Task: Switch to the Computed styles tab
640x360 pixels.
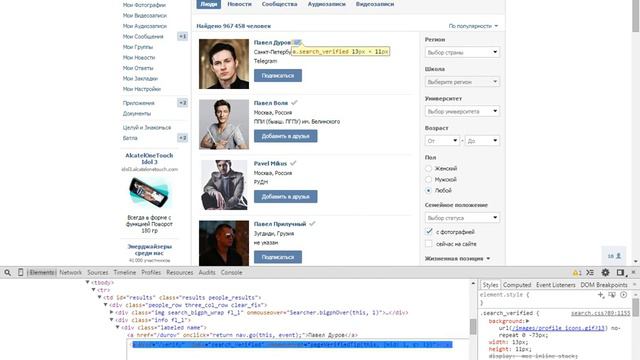Action: 517,285
